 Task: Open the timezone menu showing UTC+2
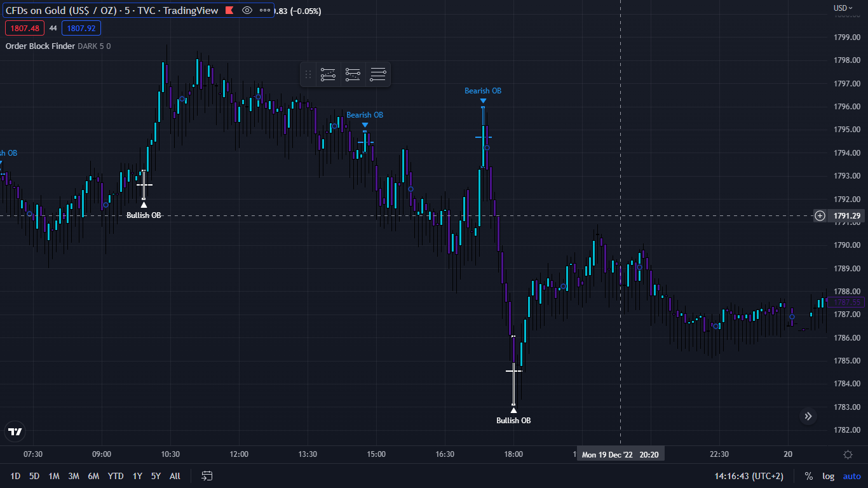click(749, 476)
